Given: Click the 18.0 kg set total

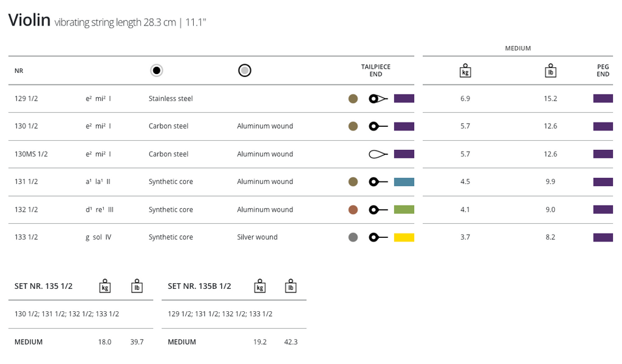Looking at the screenshot, I should pos(104,342).
